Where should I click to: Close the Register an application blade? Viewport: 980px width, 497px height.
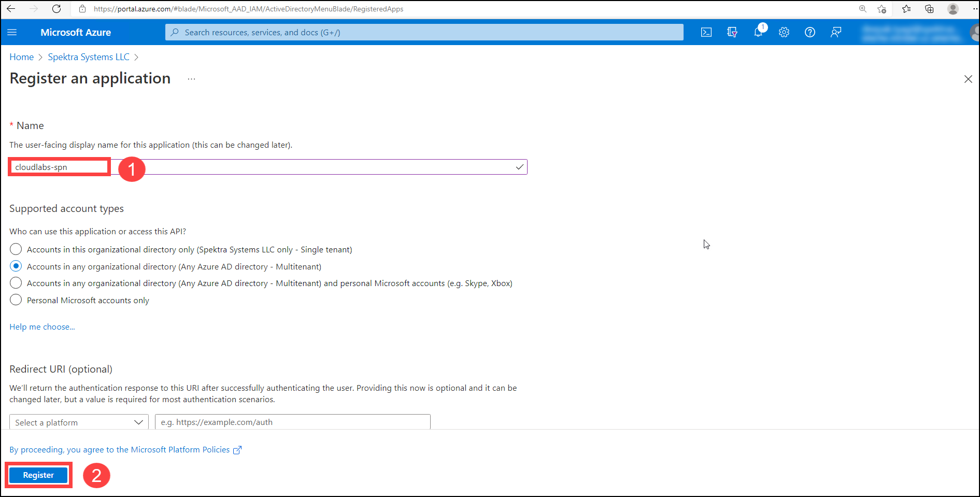click(x=968, y=79)
